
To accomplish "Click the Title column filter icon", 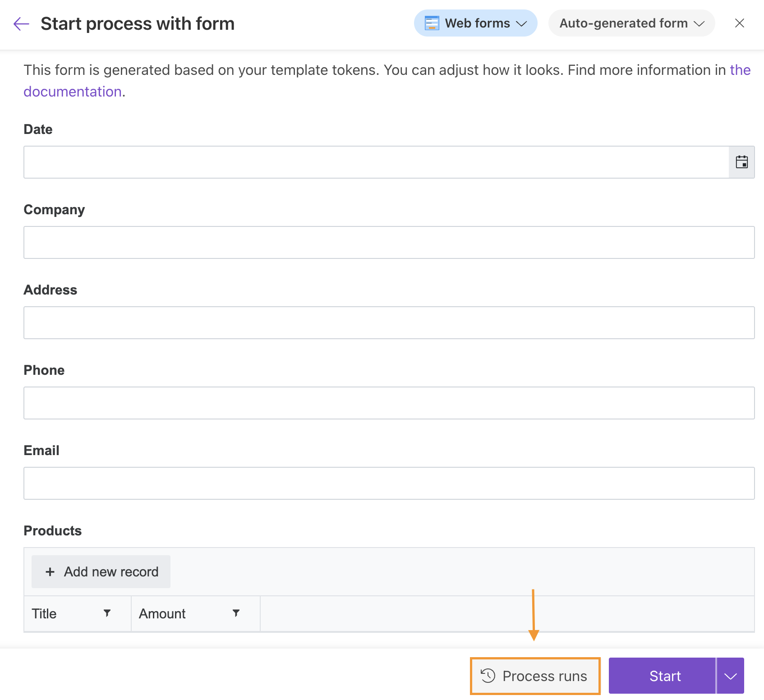I will pyautogui.click(x=107, y=613).
